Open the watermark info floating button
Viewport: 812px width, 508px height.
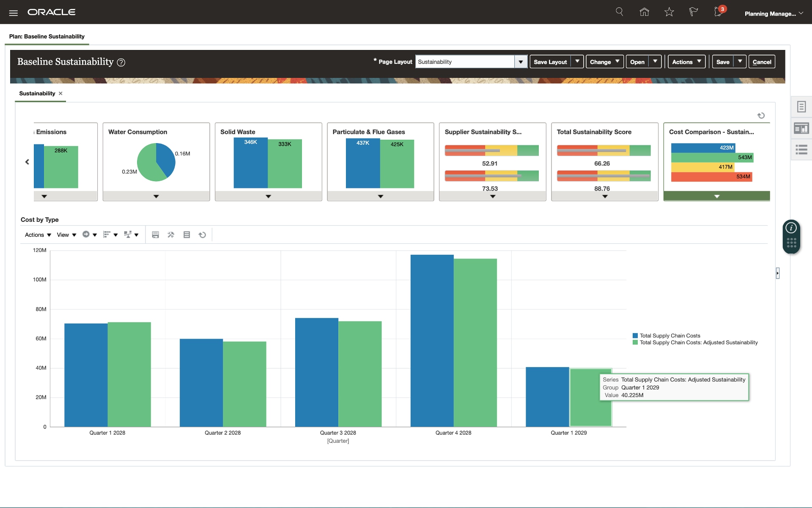click(x=791, y=228)
